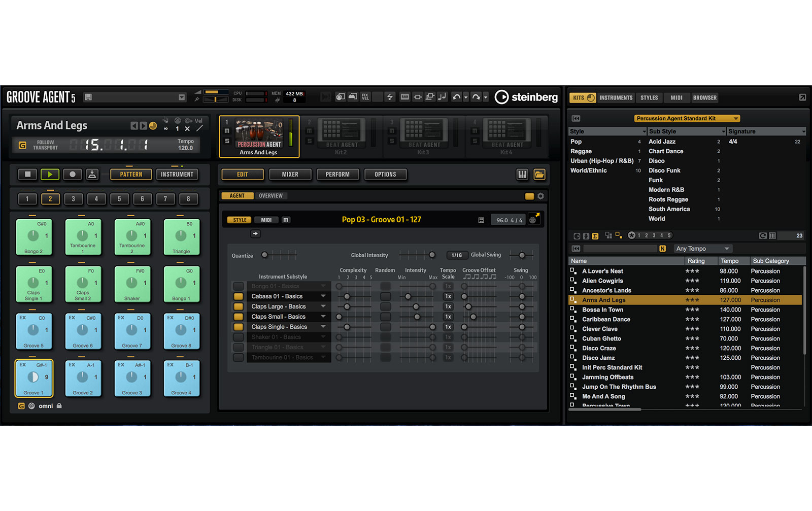Click the Steinberg logo
This screenshot has width=812, height=511.
coord(526,97)
